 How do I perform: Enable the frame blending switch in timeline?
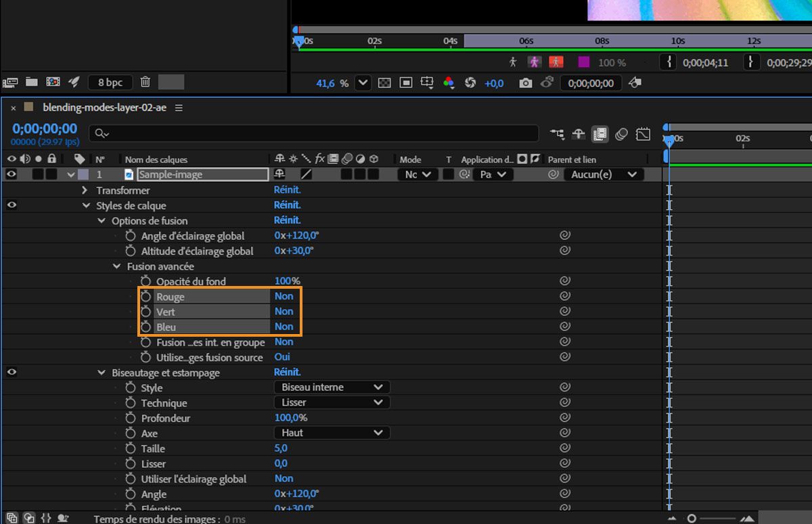600,134
